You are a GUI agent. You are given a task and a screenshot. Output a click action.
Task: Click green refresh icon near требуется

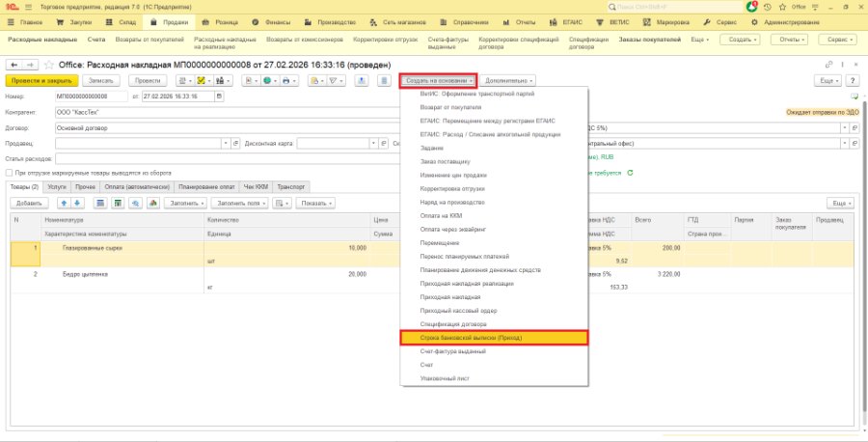[x=630, y=173]
